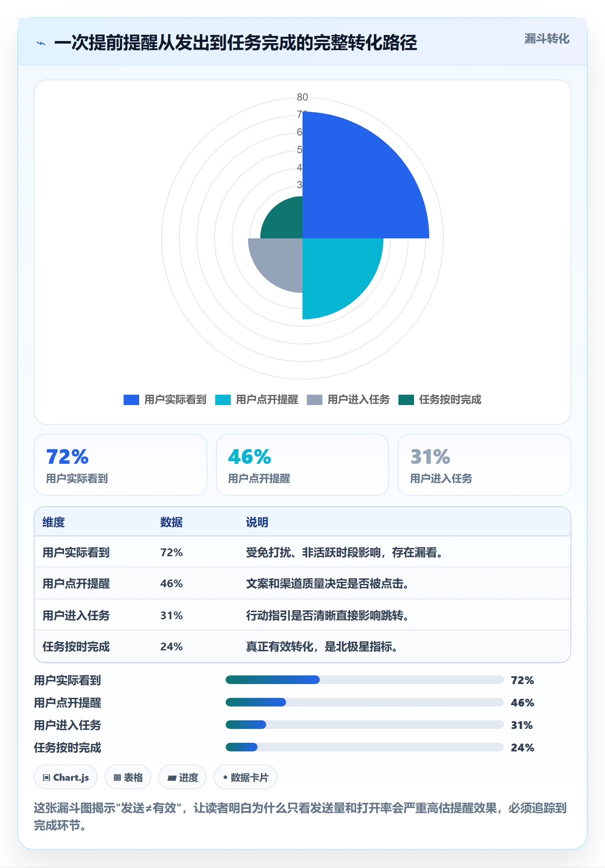
Task: Click the lightning bolt icon beside the title
Action: [41, 43]
